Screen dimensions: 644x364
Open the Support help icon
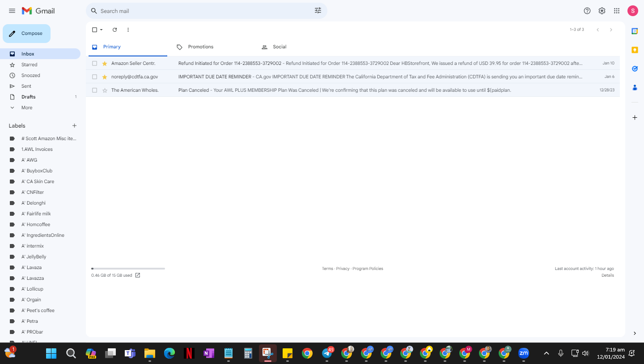pos(587,11)
